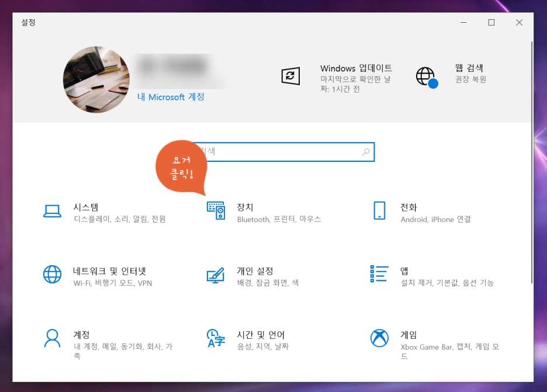Open the 개인 설정 paintbrush icon
The image size is (547, 392).
coord(216,275)
